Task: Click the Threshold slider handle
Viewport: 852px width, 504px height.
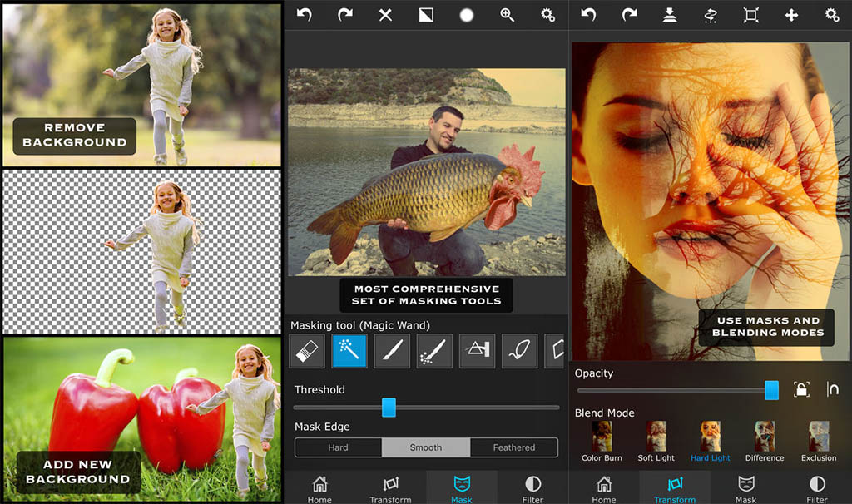Action: 389,408
